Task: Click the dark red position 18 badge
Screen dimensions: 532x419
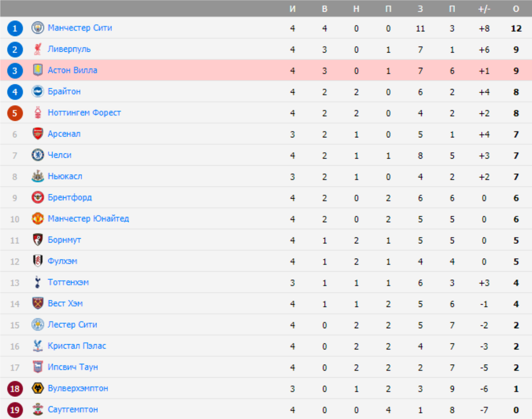Action: pyautogui.click(x=15, y=389)
